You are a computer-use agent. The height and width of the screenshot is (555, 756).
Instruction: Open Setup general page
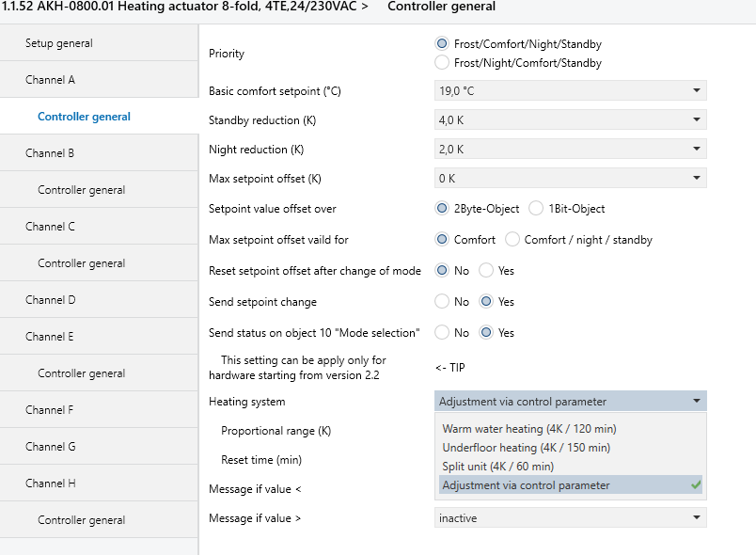(x=59, y=43)
